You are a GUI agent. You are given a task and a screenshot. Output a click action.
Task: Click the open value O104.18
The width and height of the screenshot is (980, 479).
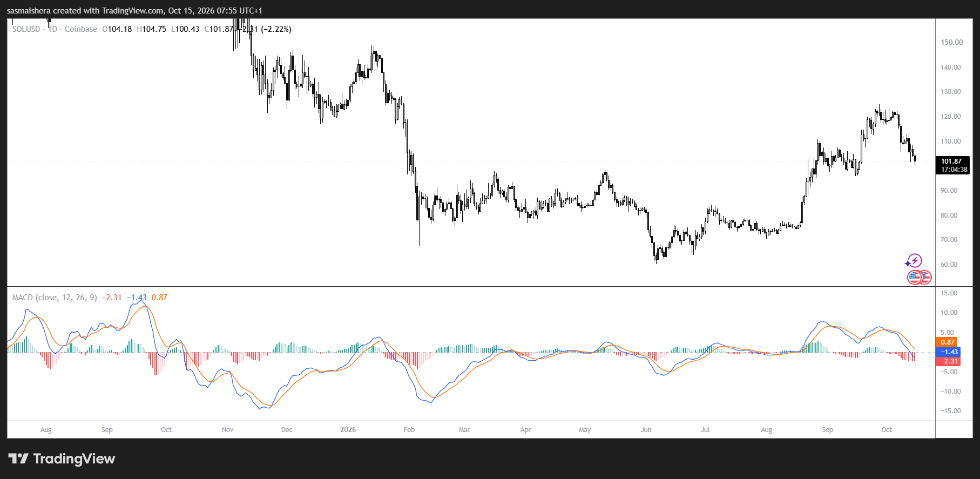pos(117,29)
